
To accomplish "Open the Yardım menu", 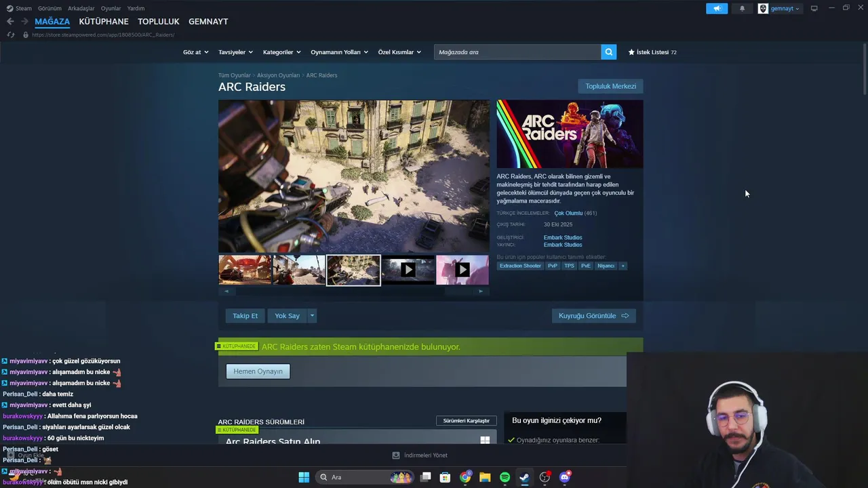I will click(x=136, y=8).
